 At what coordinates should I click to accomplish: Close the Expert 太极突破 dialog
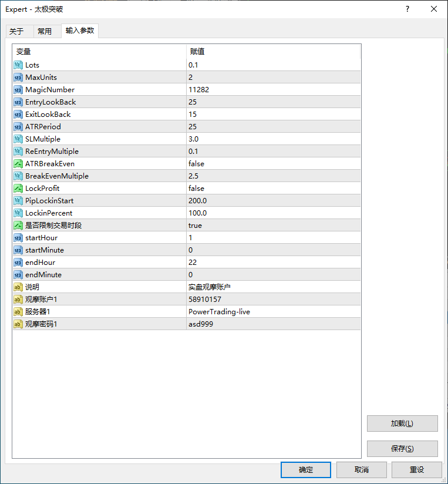click(434, 9)
